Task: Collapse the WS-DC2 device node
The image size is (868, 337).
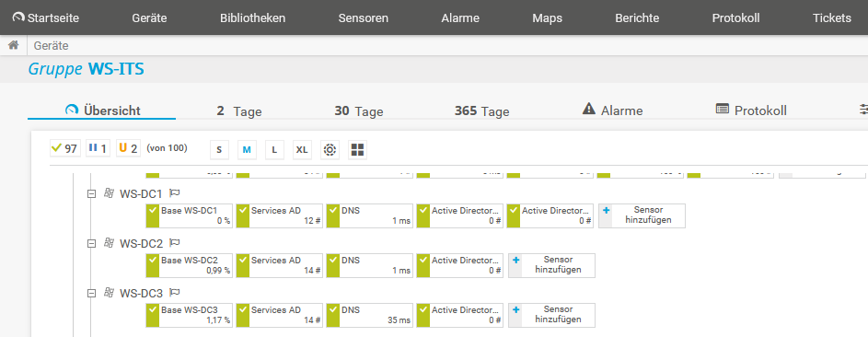Action: coord(91,243)
